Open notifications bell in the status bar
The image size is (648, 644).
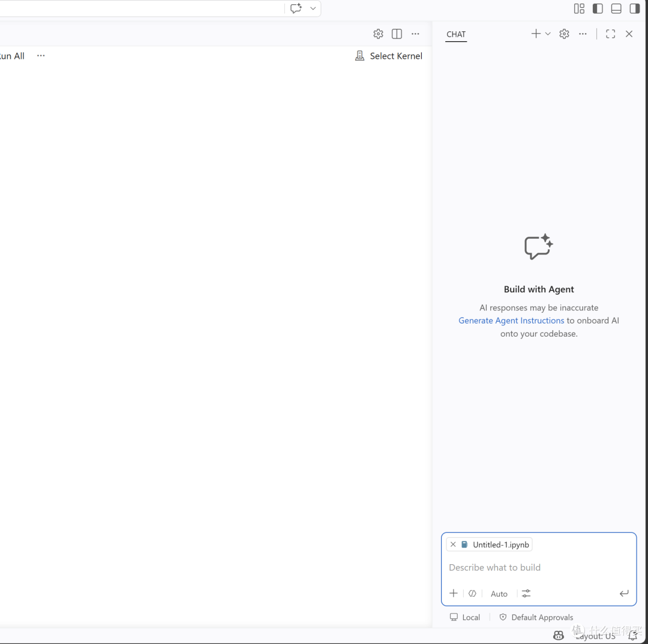pyautogui.click(x=633, y=636)
